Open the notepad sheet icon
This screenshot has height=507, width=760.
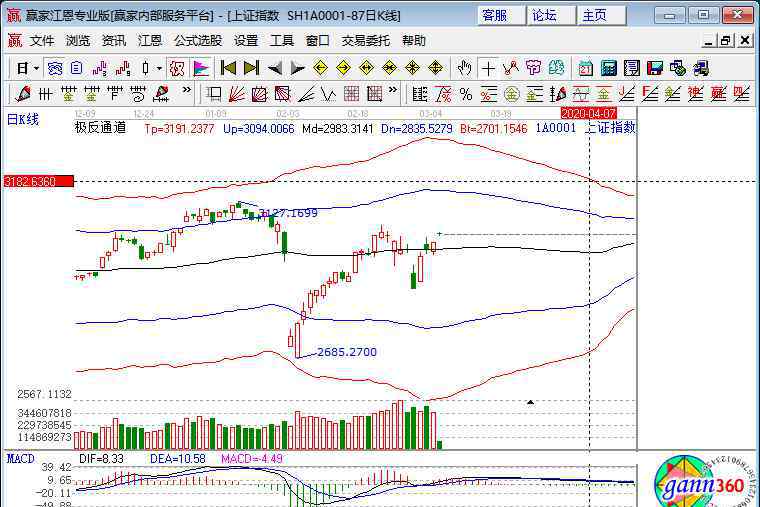tap(632, 68)
